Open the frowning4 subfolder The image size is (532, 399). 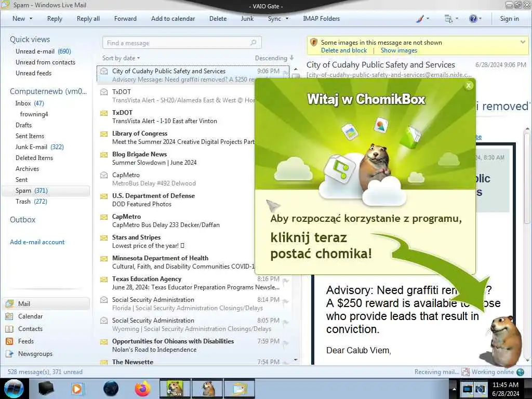coord(34,114)
